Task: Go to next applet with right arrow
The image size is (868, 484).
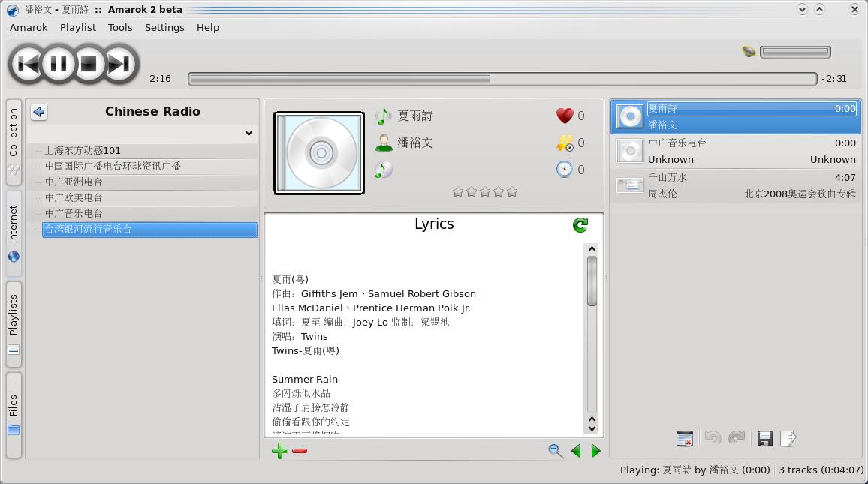Action: click(x=595, y=452)
